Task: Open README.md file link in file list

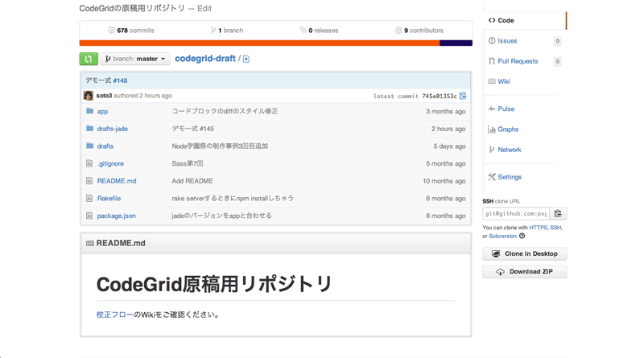Action: coord(117,181)
